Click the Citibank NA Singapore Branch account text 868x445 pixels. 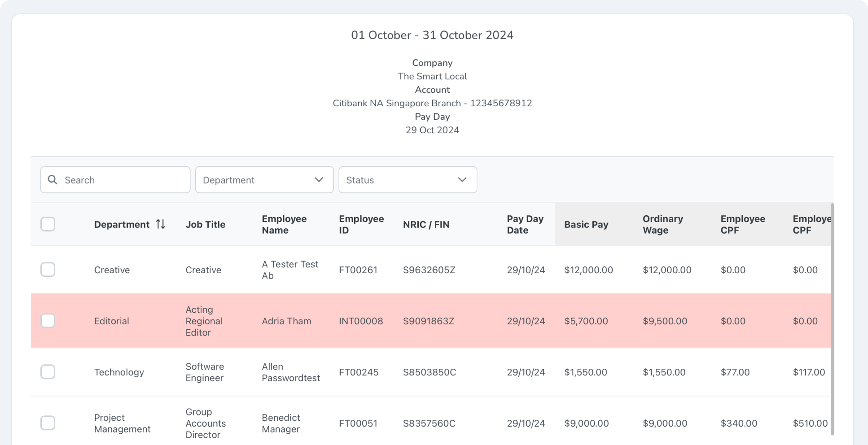tap(432, 103)
